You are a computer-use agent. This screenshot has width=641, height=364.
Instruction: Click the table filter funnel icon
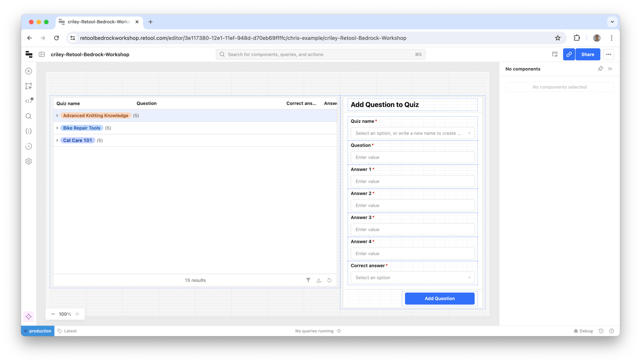(x=308, y=280)
